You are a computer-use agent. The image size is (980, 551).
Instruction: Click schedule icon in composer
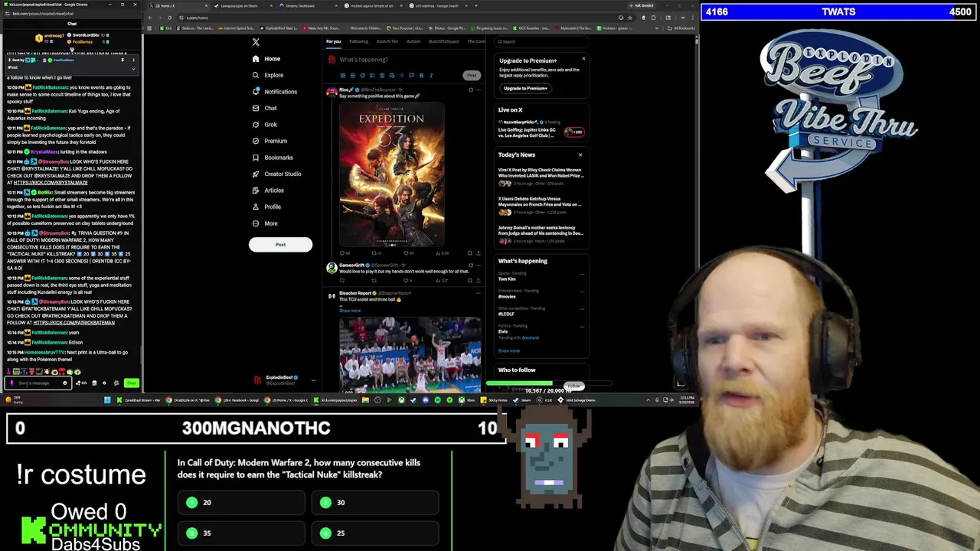click(392, 76)
